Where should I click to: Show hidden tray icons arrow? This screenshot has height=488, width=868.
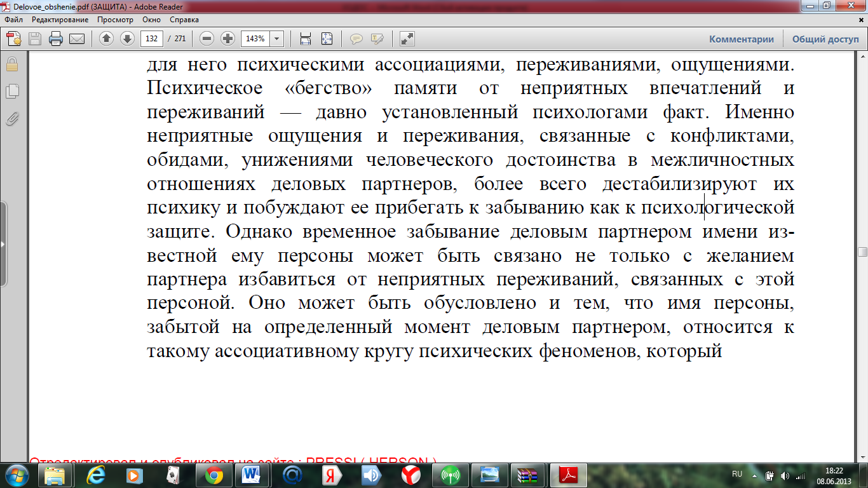(756, 475)
